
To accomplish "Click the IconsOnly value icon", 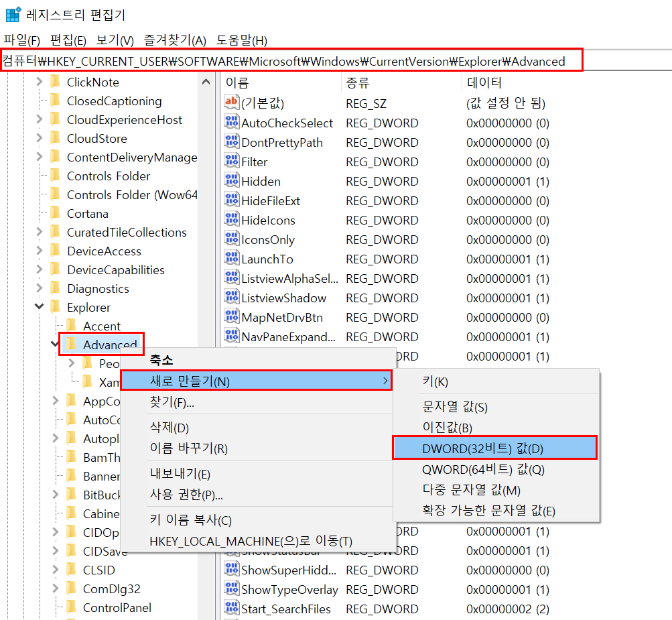I will (x=231, y=239).
